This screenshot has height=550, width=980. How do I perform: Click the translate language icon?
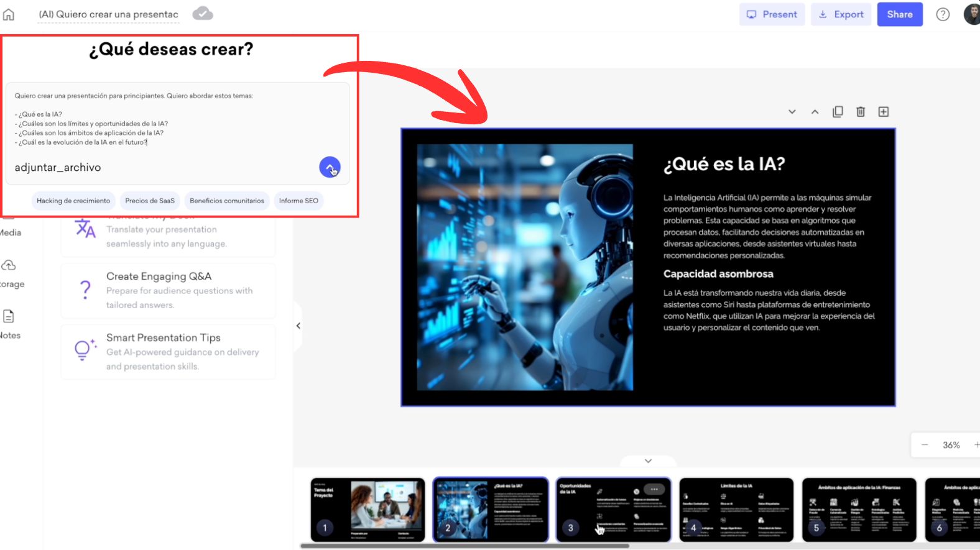click(85, 228)
